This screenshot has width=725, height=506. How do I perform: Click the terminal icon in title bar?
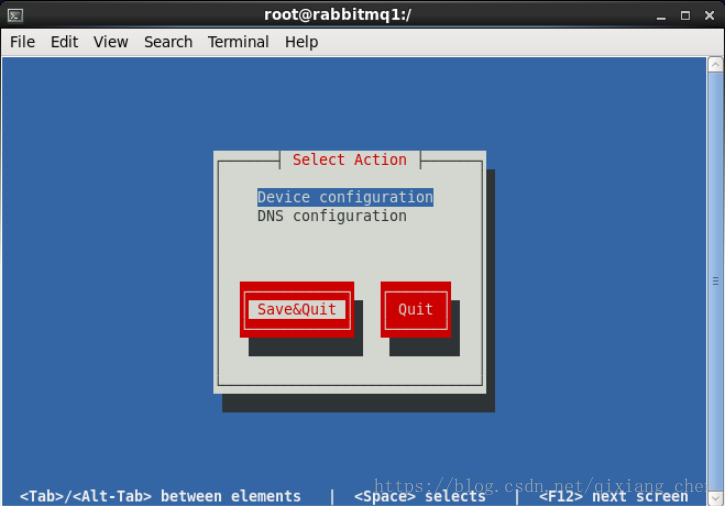(15, 15)
